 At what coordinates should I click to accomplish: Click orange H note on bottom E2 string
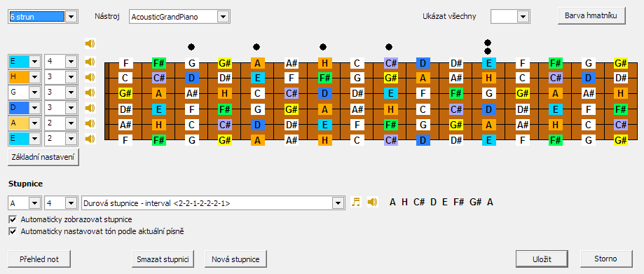[324, 139]
